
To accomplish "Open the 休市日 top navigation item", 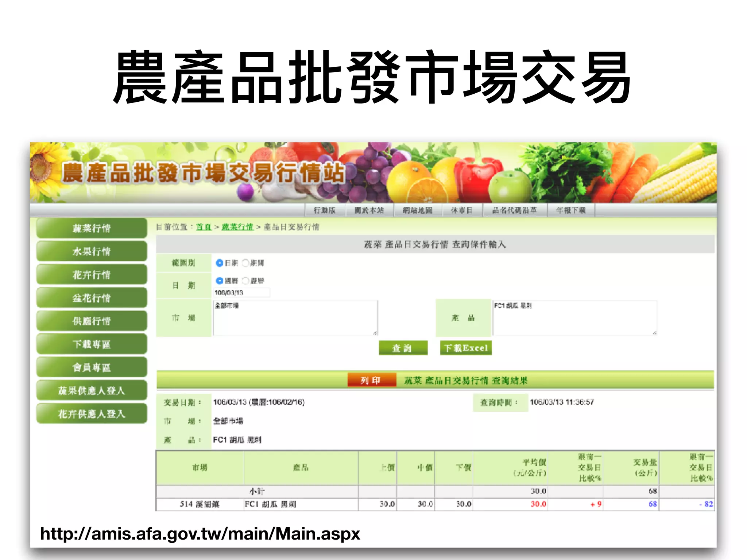I will click(x=462, y=210).
